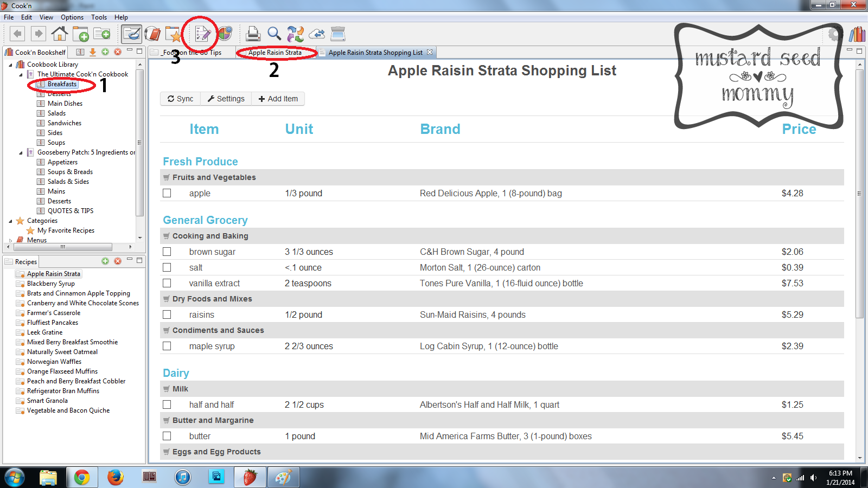The image size is (868, 488).
Task: Click the Sync button
Action: tap(181, 99)
